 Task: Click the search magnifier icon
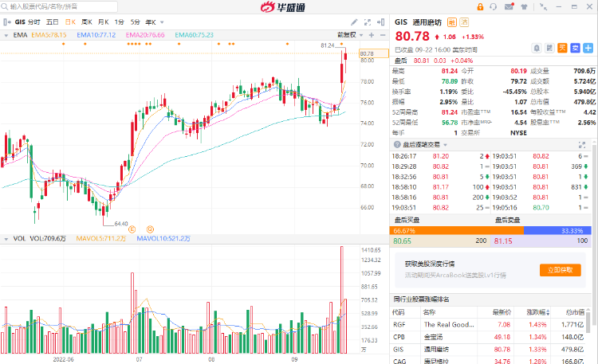5,6
